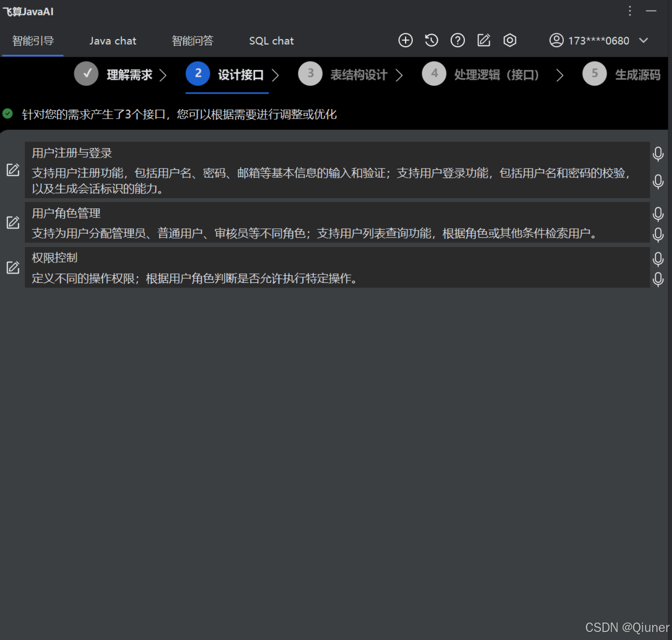Screen dimensions: 672x640
Task: Open the three-dot options menu
Action: click(629, 11)
